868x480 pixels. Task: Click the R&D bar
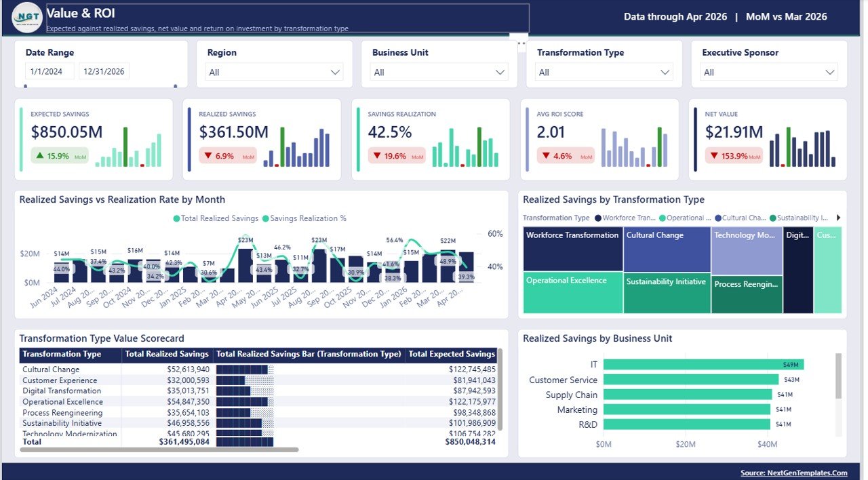point(686,424)
